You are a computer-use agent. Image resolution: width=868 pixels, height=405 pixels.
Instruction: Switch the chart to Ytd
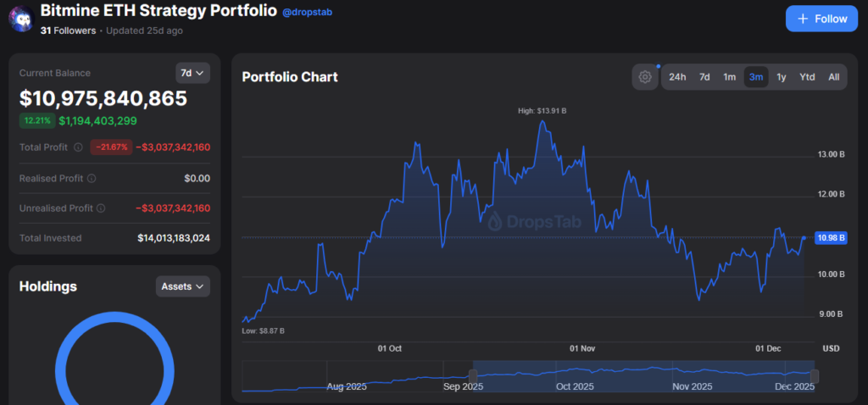coord(807,77)
